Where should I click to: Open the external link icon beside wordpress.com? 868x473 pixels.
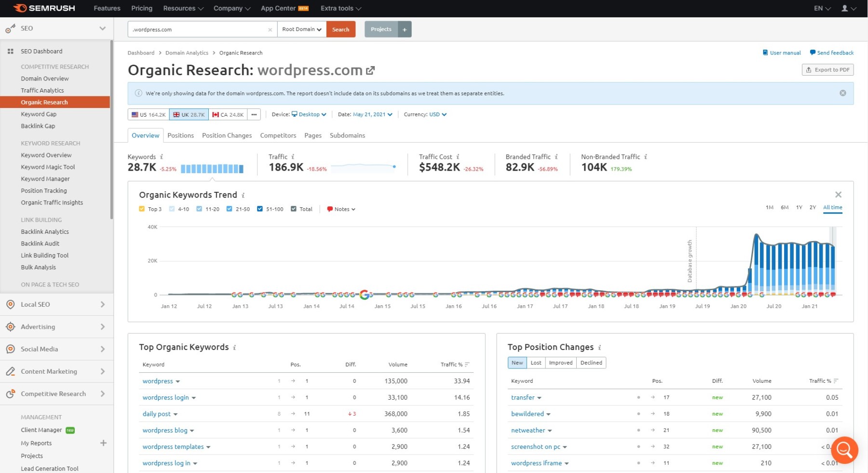370,70
